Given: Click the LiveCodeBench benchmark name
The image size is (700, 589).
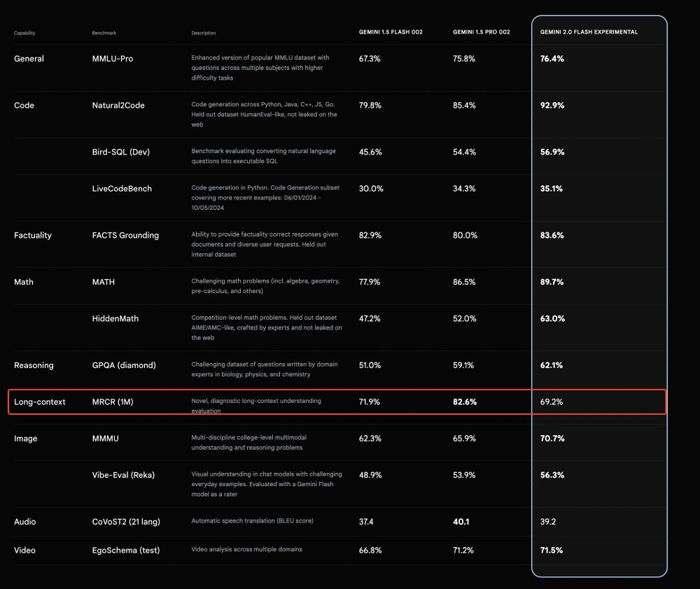Looking at the screenshot, I should [x=122, y=189].
